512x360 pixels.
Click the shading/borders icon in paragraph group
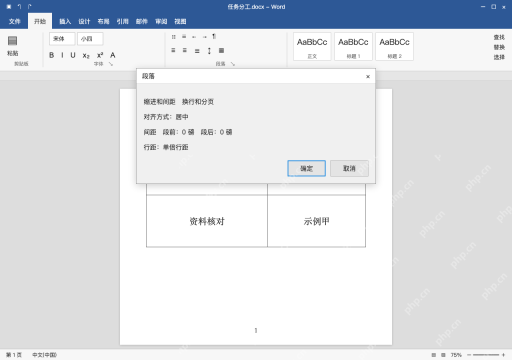click(x=221, y=50)
